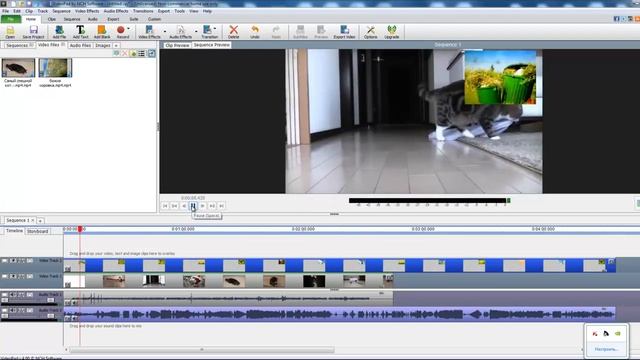Click the red X icon in the clip bin toolbar
Viewport: 640px width, 360px height.
[125, 53]
